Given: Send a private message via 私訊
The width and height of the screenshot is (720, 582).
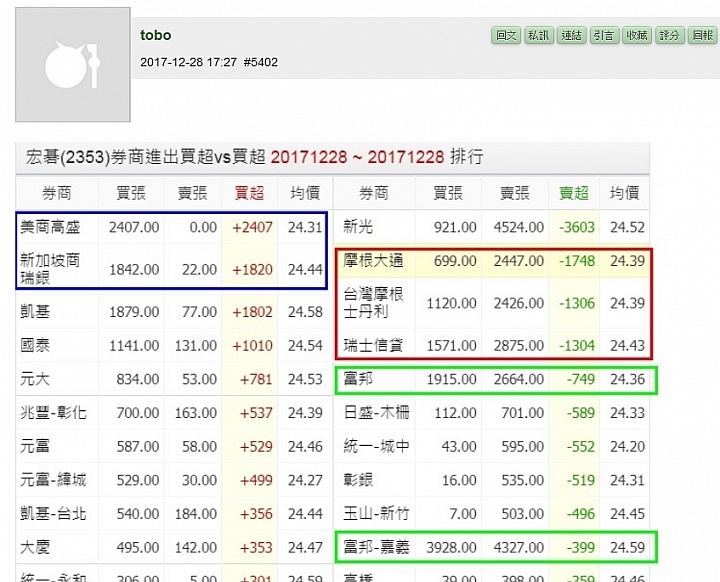Looking at the screenshot, I should click(x=539, y=35).
